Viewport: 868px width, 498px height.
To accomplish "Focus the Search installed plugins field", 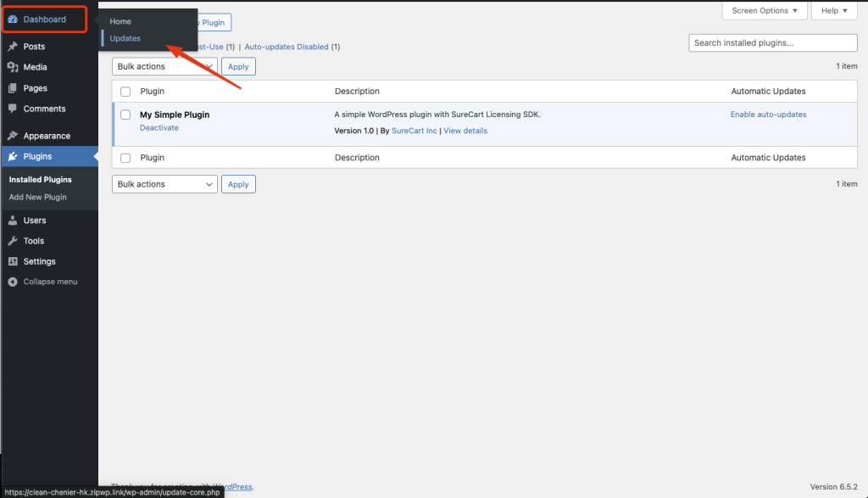I will click(x=772, y=43).
